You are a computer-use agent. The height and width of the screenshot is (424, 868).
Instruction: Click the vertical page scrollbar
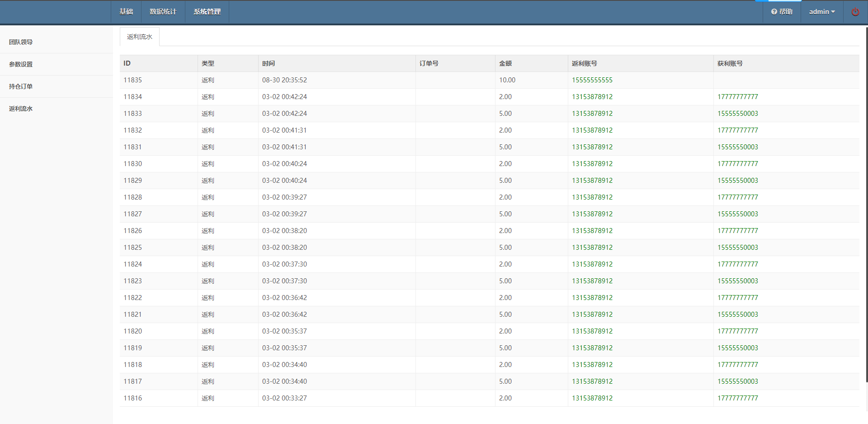click(866, 204)
